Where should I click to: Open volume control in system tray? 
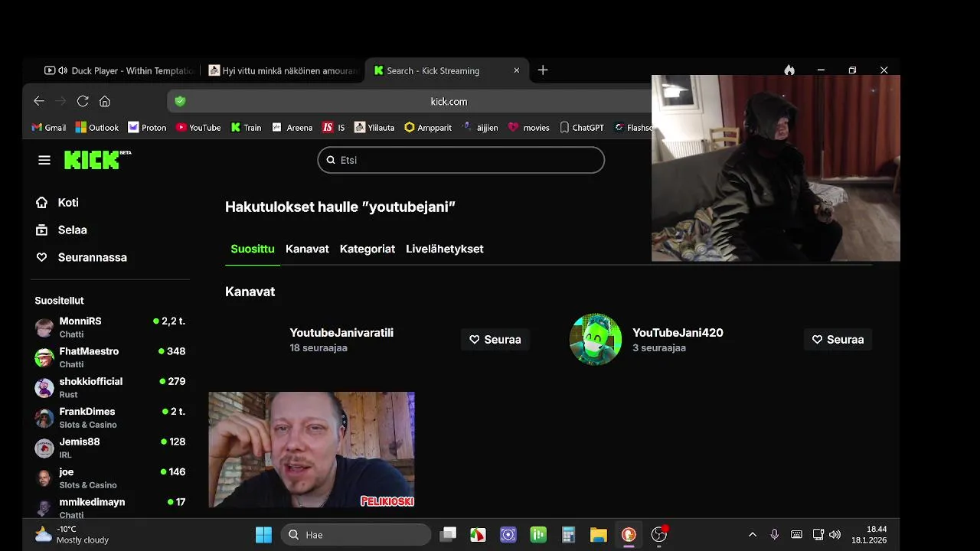point(835,535)
